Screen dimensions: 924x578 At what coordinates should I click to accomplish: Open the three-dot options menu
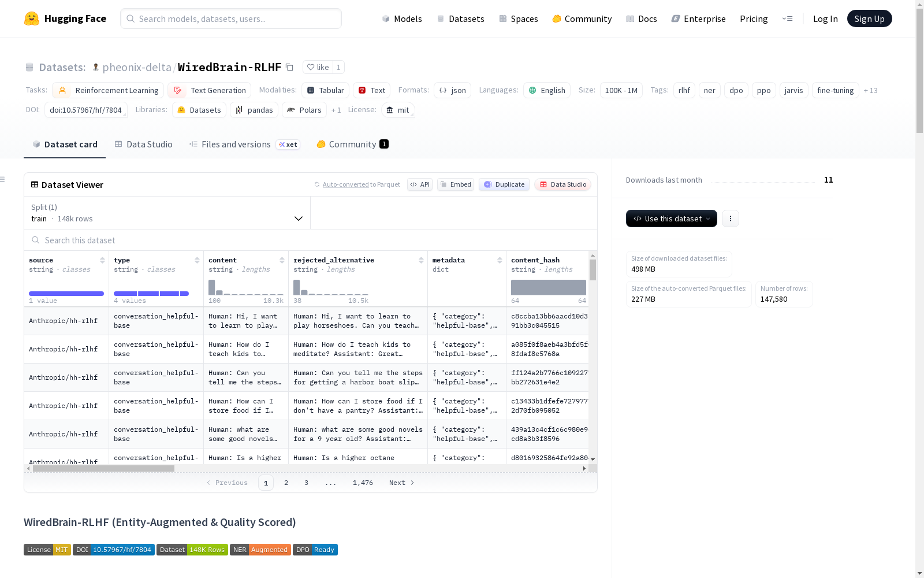731,218
